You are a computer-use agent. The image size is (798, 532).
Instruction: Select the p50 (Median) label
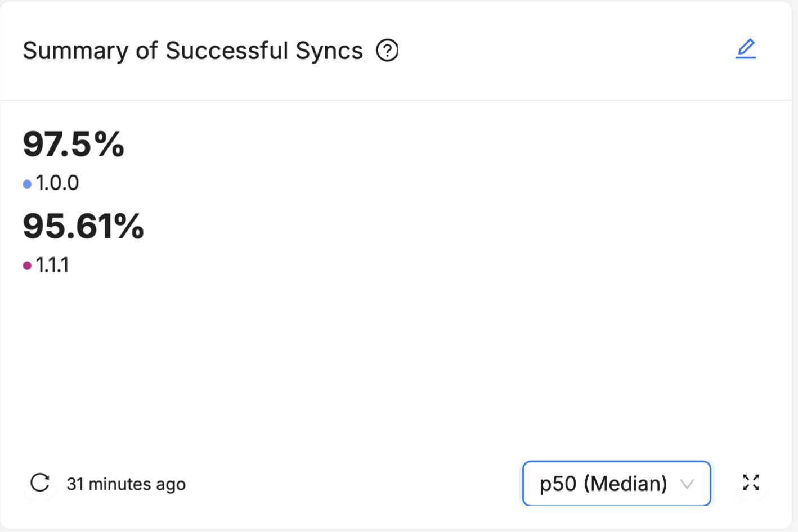(x=602, y=483)
